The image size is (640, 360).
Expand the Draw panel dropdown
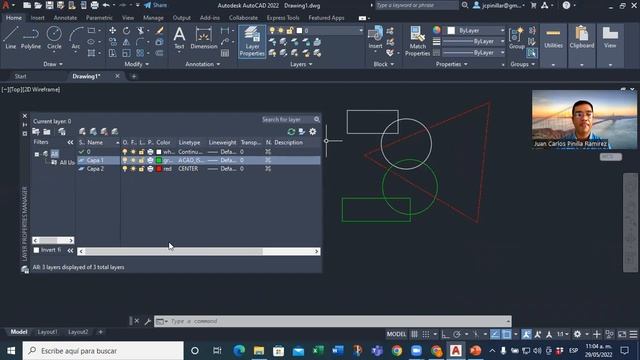point(53,64)
